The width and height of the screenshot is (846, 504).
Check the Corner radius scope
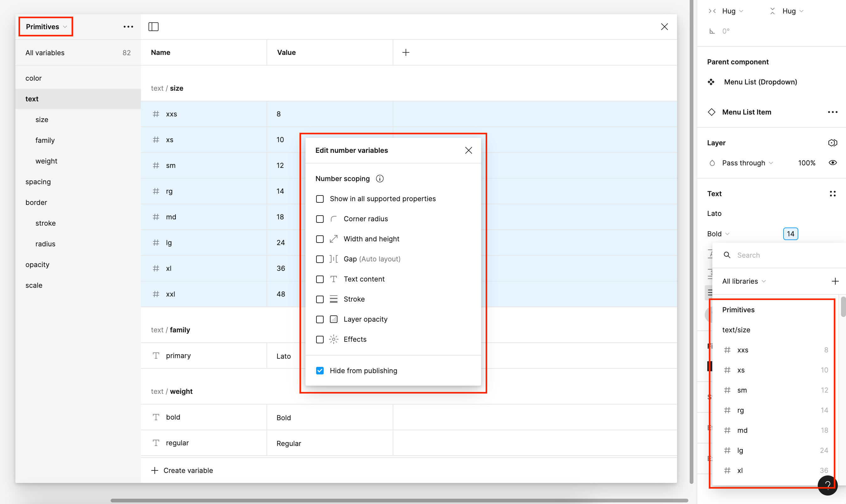pos(320,219)
